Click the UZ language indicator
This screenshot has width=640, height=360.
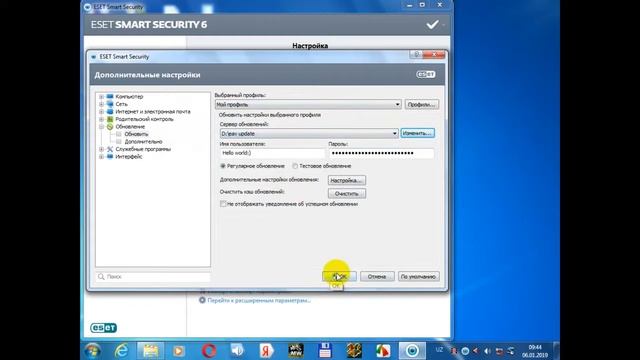(x=439, y=350)
